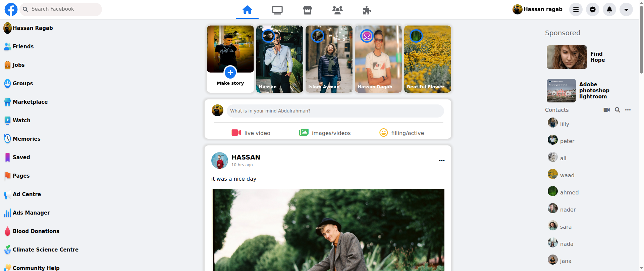Open the Messenger icon

pos(593,9)
